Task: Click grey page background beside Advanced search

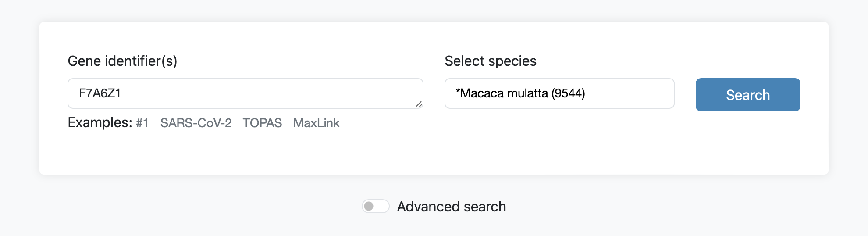Action: (x=658, y=206)
